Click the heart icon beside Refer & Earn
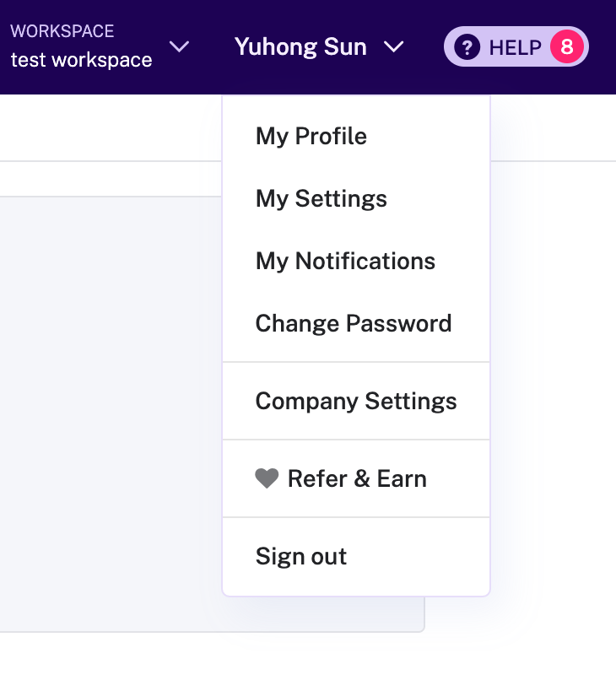 (267, 479)
